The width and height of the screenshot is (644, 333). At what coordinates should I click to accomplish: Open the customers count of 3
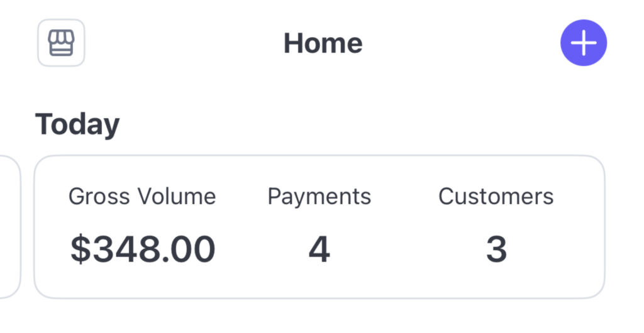coord(496,249)
